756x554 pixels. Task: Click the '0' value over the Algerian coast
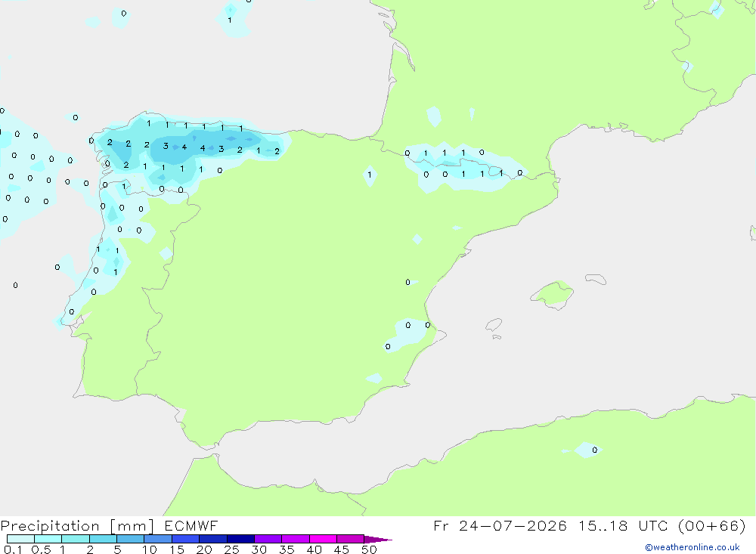pos(594,450)
